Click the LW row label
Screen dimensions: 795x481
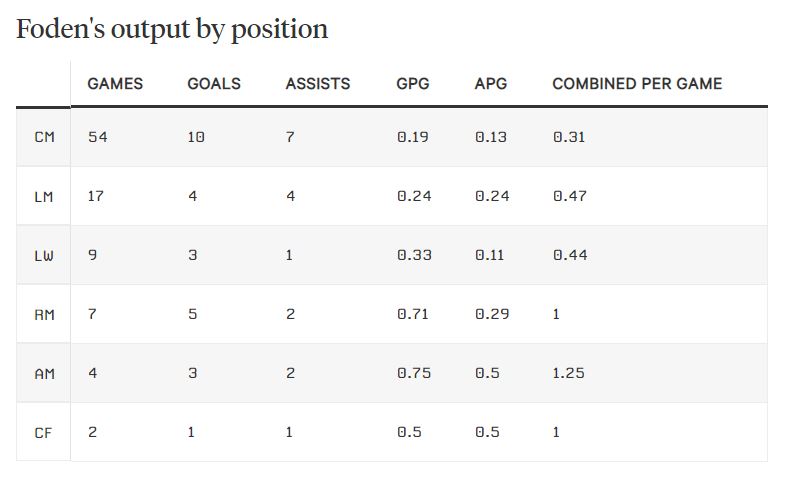(x=44, y=255)
